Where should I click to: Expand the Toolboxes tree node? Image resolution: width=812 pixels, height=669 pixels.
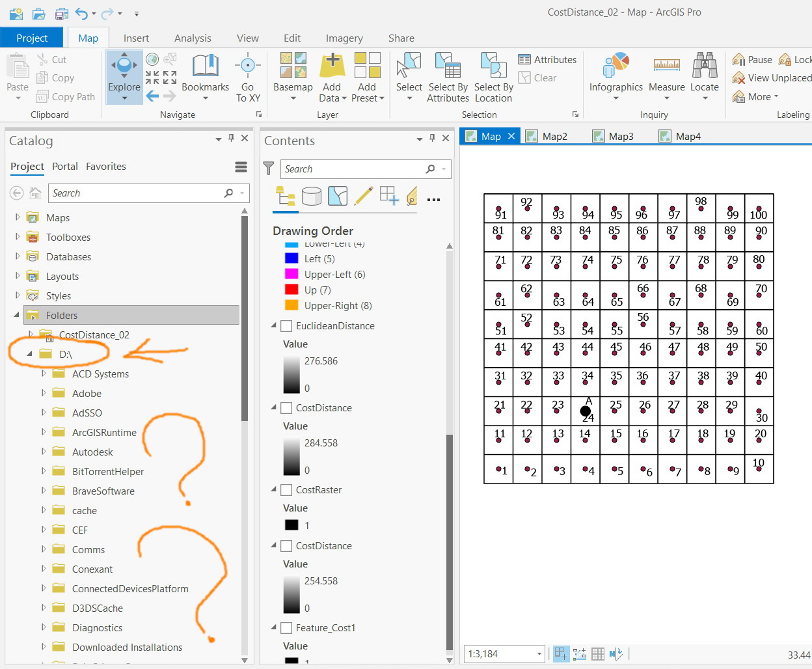click(18, 237)
